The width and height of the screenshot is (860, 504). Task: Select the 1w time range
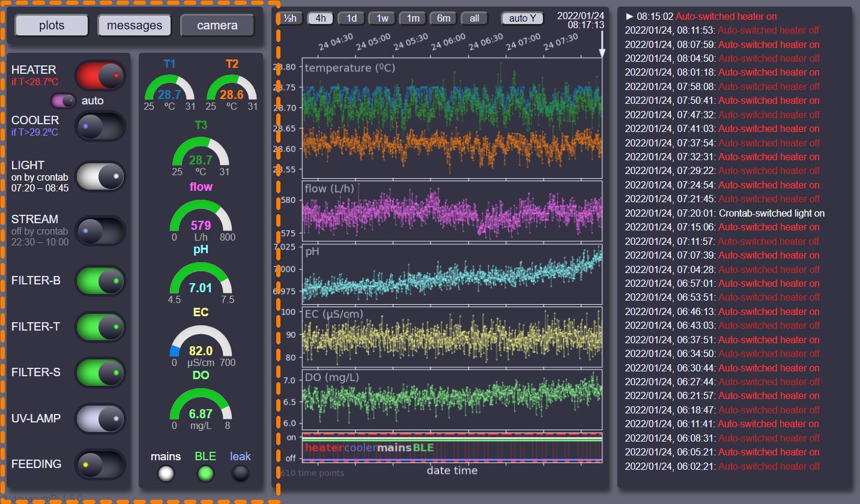tap(382, 18)
